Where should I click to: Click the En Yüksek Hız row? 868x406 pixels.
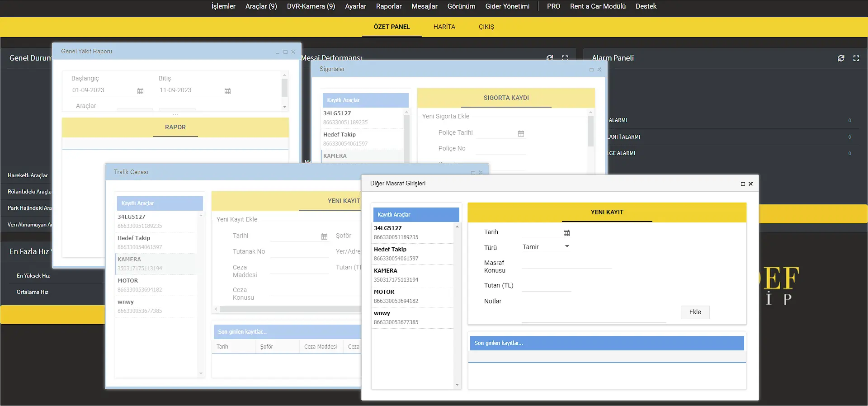(x=33, y=276)
